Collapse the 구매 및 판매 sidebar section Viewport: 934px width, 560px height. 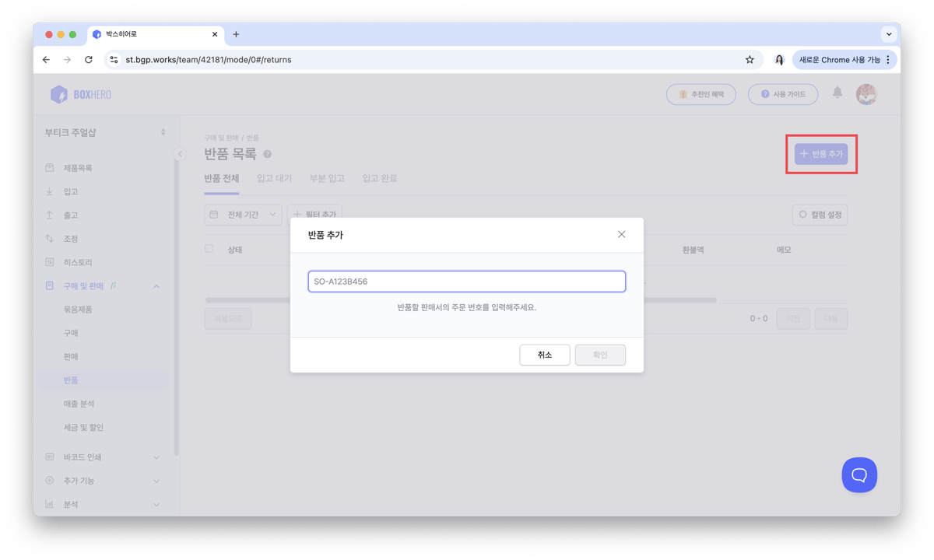click(x=156, y=286)
